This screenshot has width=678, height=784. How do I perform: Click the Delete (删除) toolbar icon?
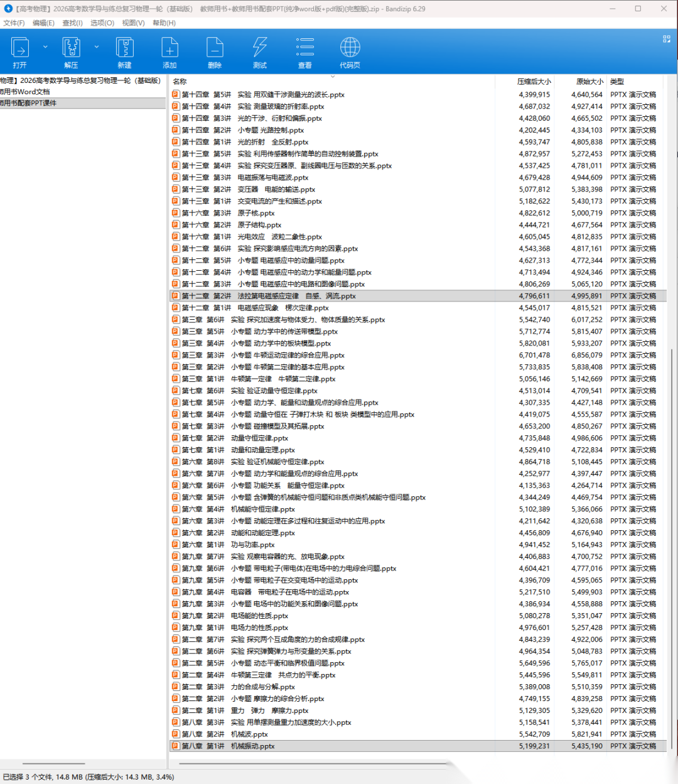(x=215, y=48)
